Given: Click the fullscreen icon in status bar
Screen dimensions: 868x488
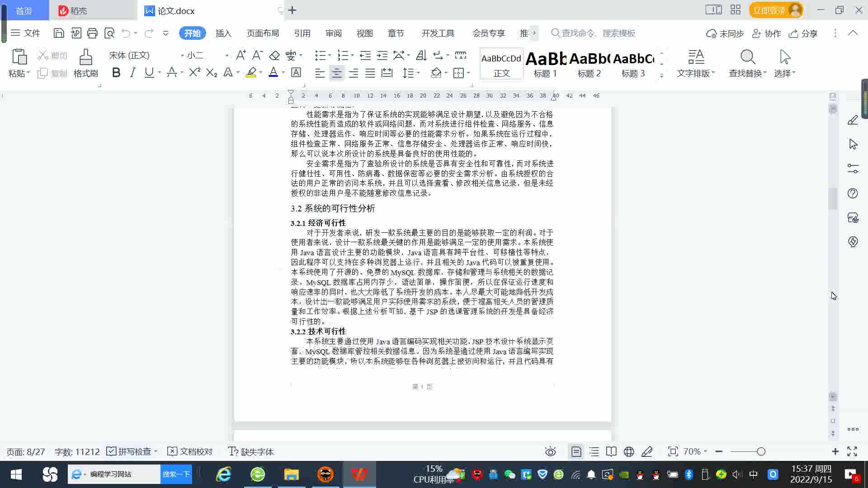Looking at the screenshot, I should pyautogui.click(x=852, y=451).
